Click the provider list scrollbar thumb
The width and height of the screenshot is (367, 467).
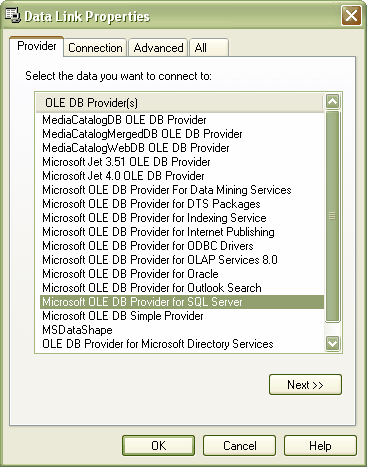(x=333, y=216)
